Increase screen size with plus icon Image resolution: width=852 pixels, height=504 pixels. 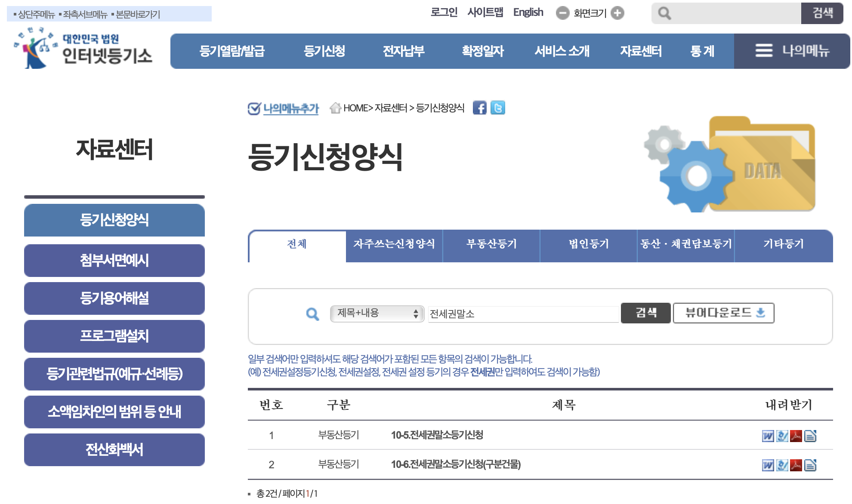coord(617,13)
